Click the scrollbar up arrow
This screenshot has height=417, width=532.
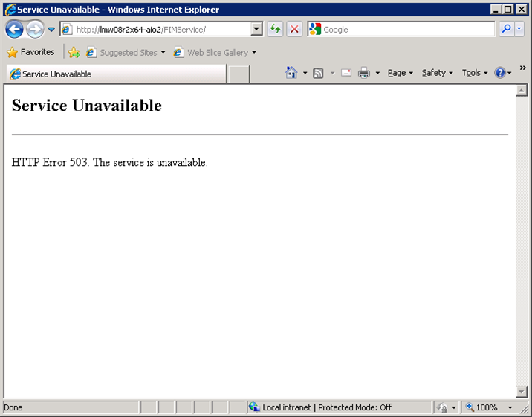click(x=521, y=90)
